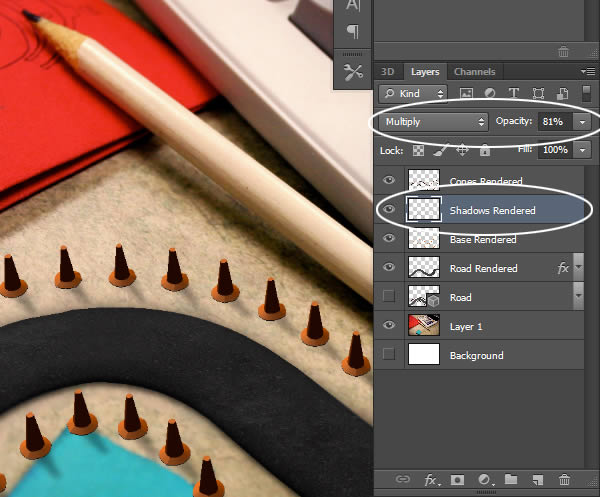This screenshot has width=600, height=497.
Task: Hide the Base Rendered layer
Action: tap(389, 238)
